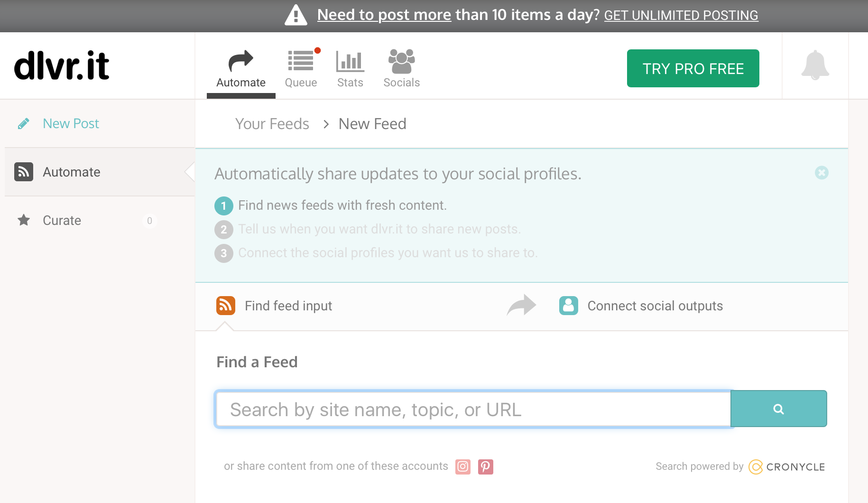868x503 pixels.
Task: Select Curate in the sidebar
Action: click(x=62, y=220)
